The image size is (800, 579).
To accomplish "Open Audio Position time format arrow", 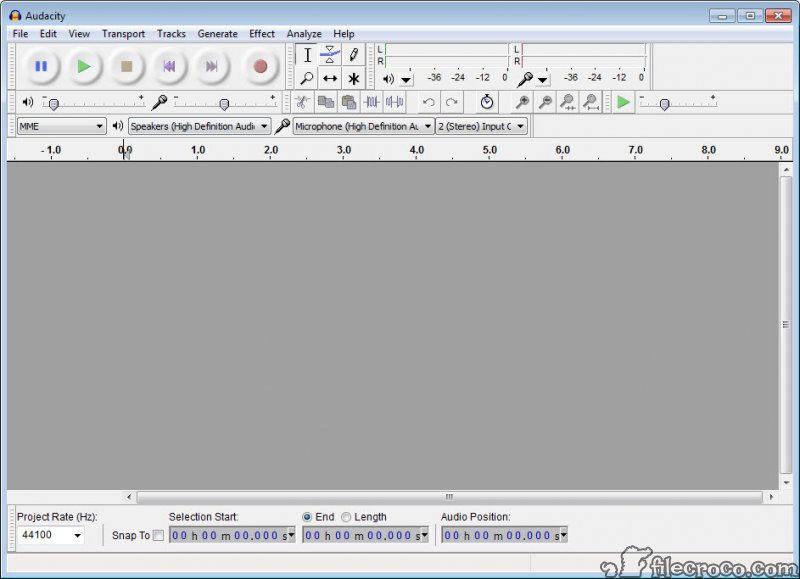I will 564,535.
